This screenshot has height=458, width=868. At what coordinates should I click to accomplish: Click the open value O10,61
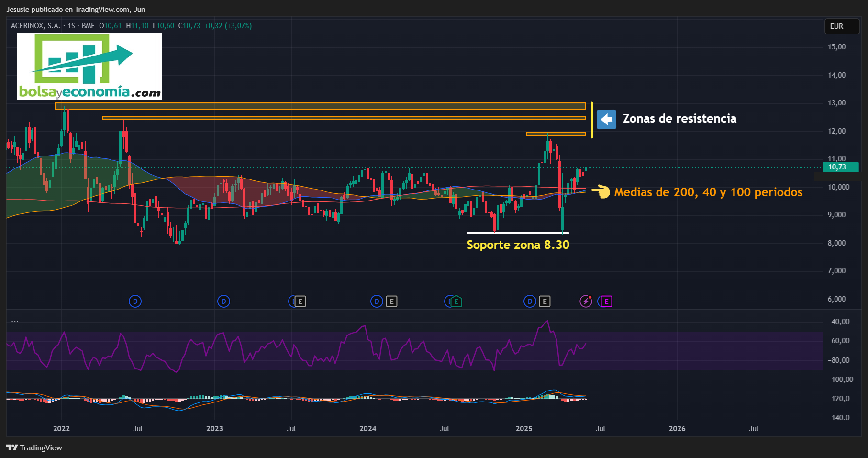pos(110,26)
